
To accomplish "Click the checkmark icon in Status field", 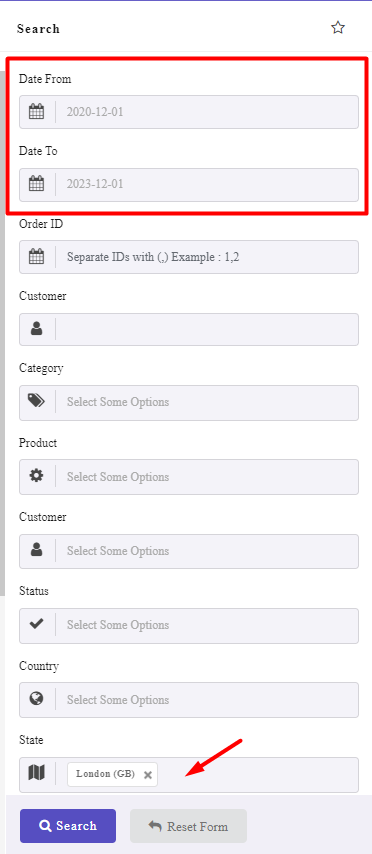I will pos(36,624).
